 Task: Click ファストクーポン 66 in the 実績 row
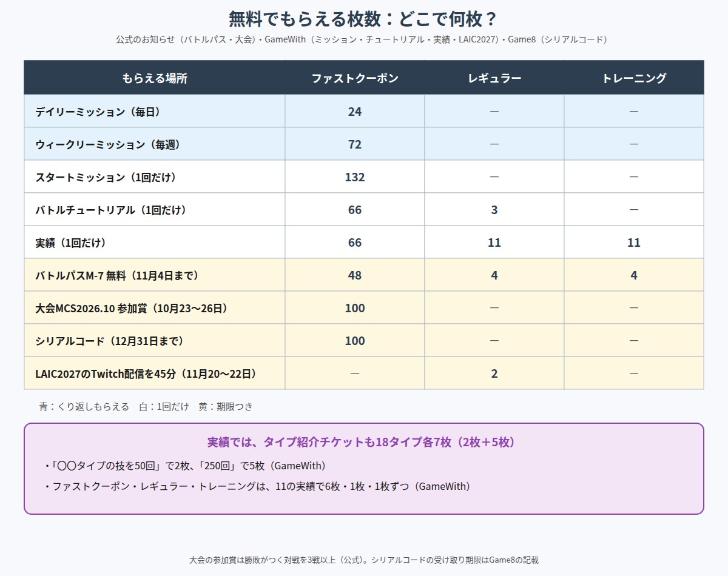355,243
